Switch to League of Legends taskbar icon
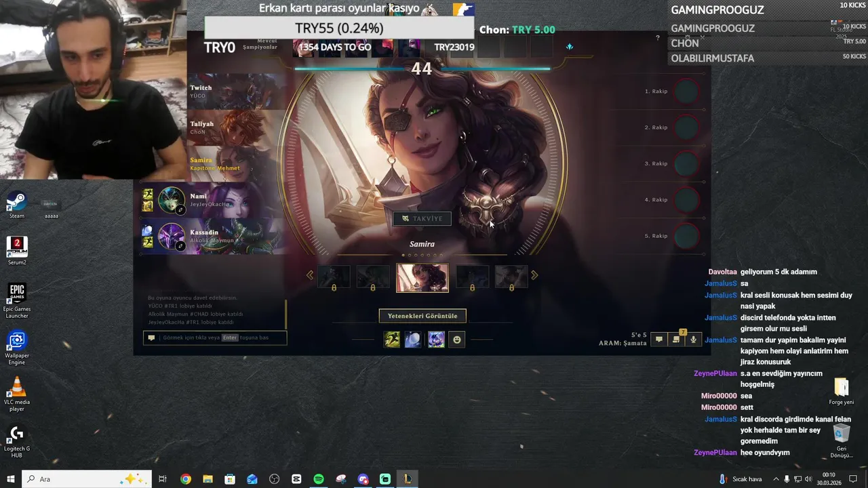The width and height of the screenshot is (868, 488). click(408, 479)
